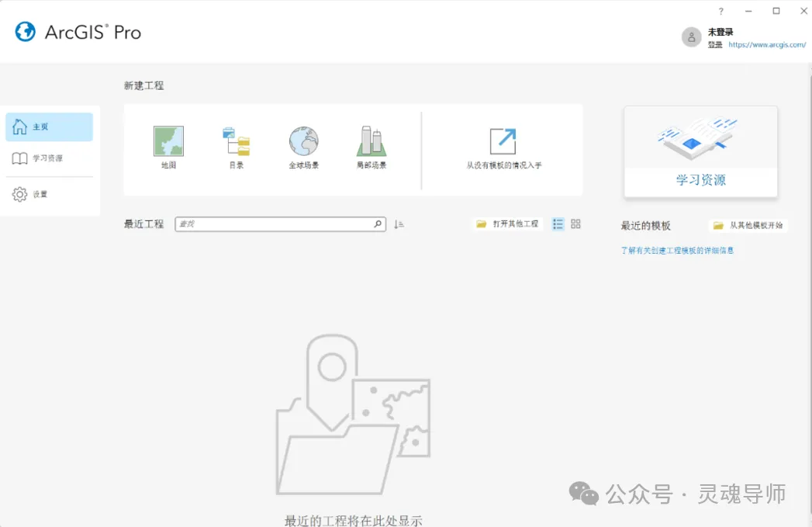The width and height of the screenshot is (812, 527).
Task: Switch recent projects to list view
Action: (558, 224)
